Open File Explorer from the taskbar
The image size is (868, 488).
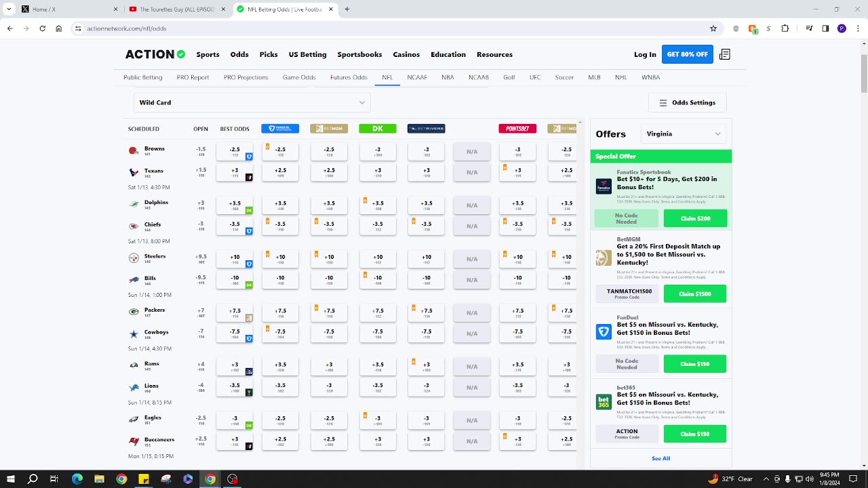pos(99,479)
